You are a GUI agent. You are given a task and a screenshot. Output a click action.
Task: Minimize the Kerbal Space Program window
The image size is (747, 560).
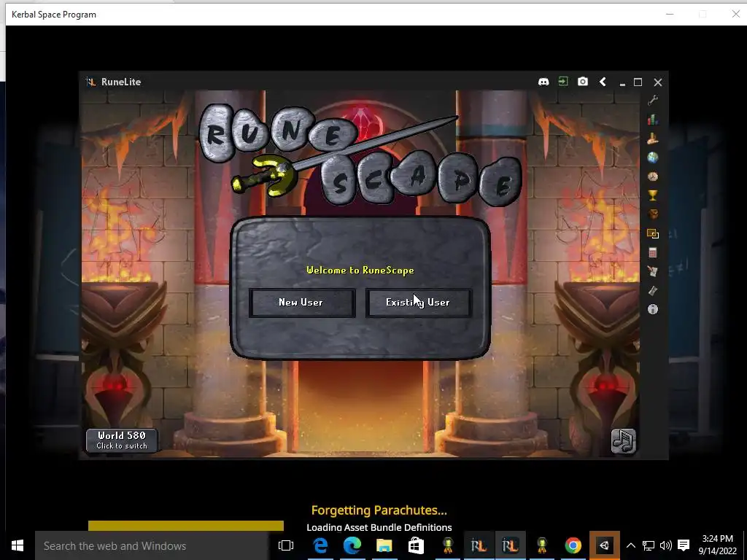[670, 15]
